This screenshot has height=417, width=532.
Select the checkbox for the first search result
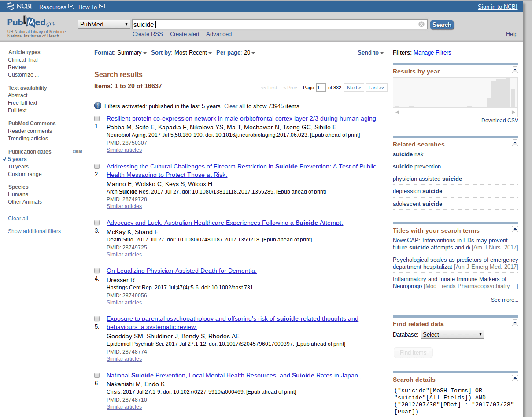[97, 118]
